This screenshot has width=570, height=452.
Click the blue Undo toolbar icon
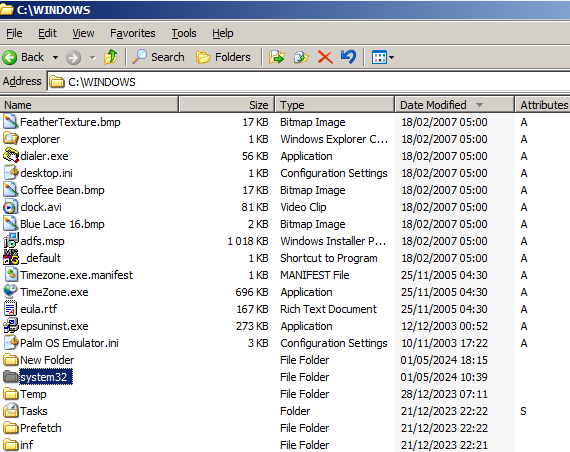click(x=349, y=57)
